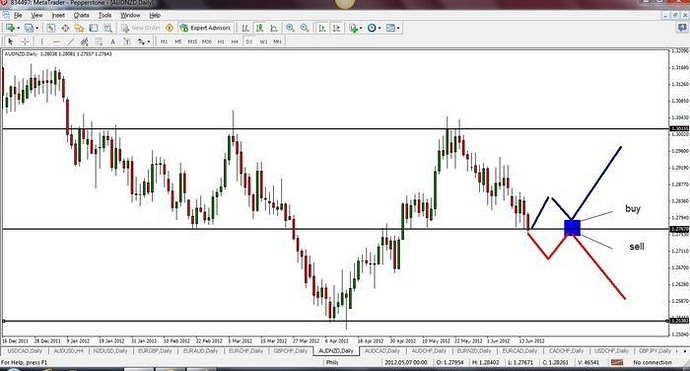690x371 pixels.
Task: Open the Tools menu
Action: pyautogui.click(x=105, y=15)
